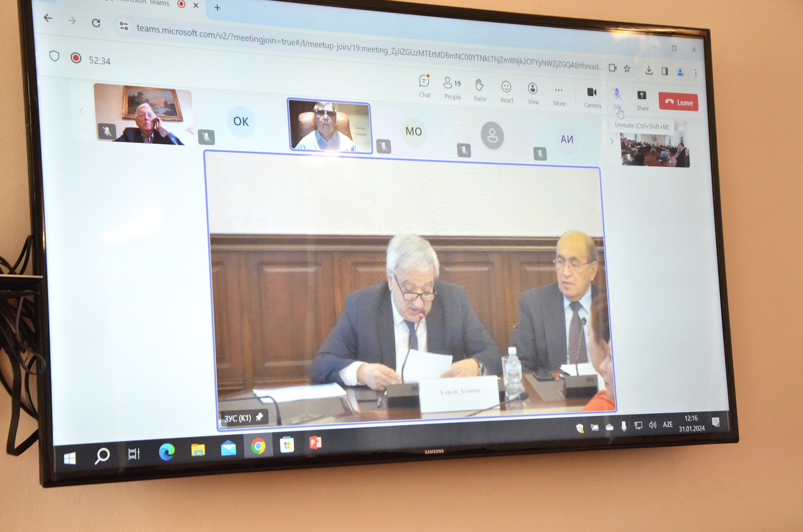Leave the meeting
This screenshot has height=532, width=803.
point(678,102)
